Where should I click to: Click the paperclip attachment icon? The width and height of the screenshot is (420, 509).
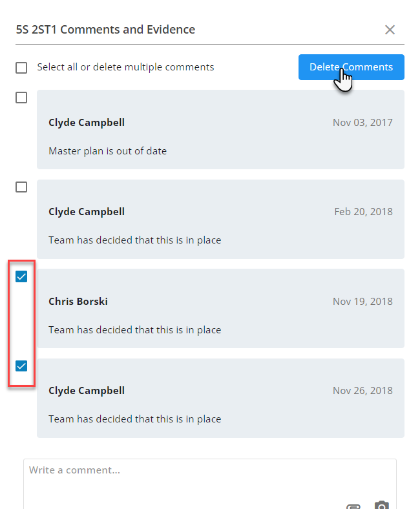click(x=353, y=506)
